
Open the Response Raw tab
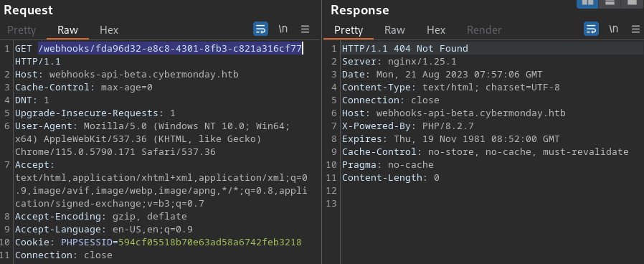tap(394, 30)
